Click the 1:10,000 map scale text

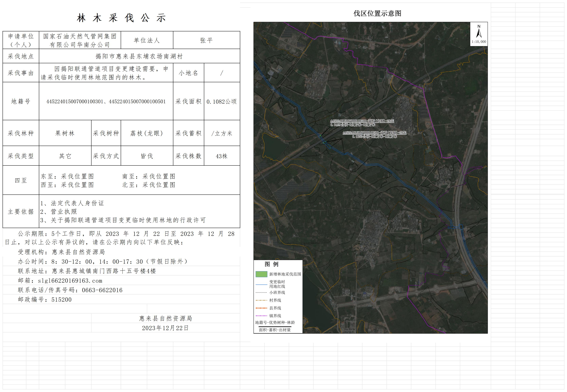[x=479, y=42]
